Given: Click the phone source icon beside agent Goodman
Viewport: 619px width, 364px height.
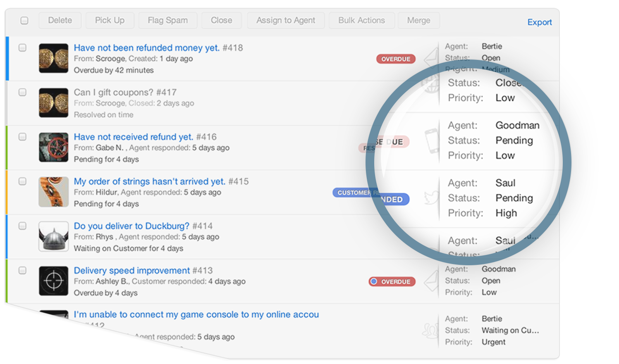Looking at the screenshot, I should (x=431, y=141).
